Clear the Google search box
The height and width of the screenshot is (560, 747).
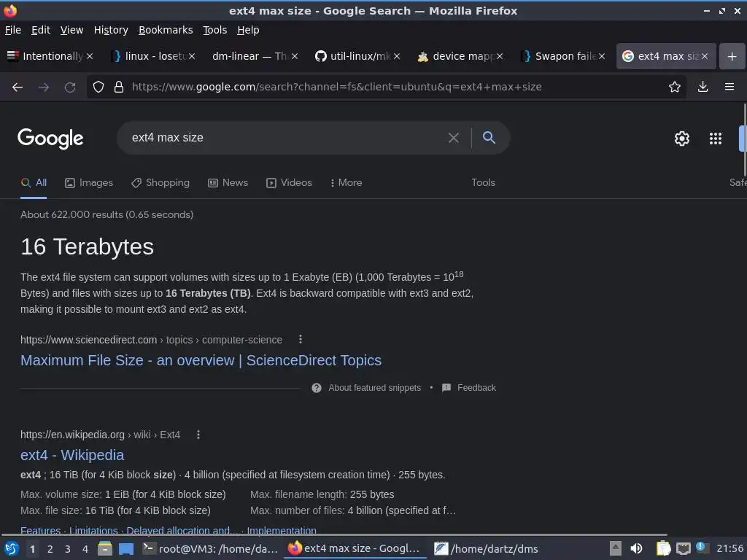tap(454, 138)
